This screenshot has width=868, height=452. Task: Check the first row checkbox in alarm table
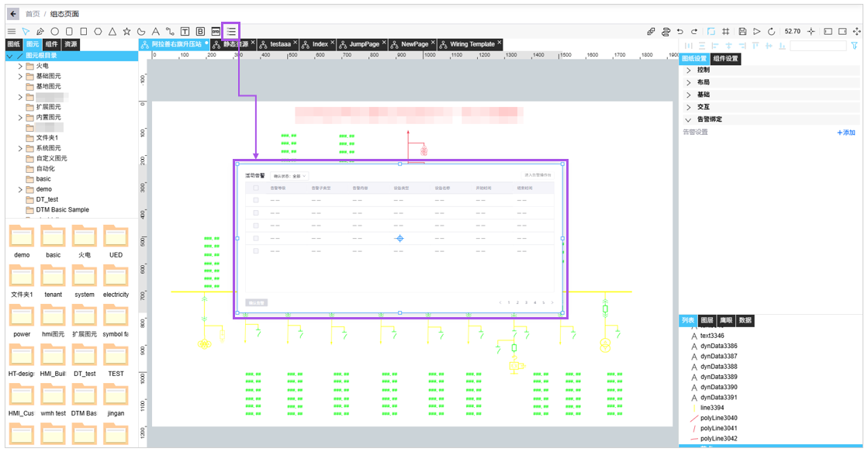tap(257, 201)
